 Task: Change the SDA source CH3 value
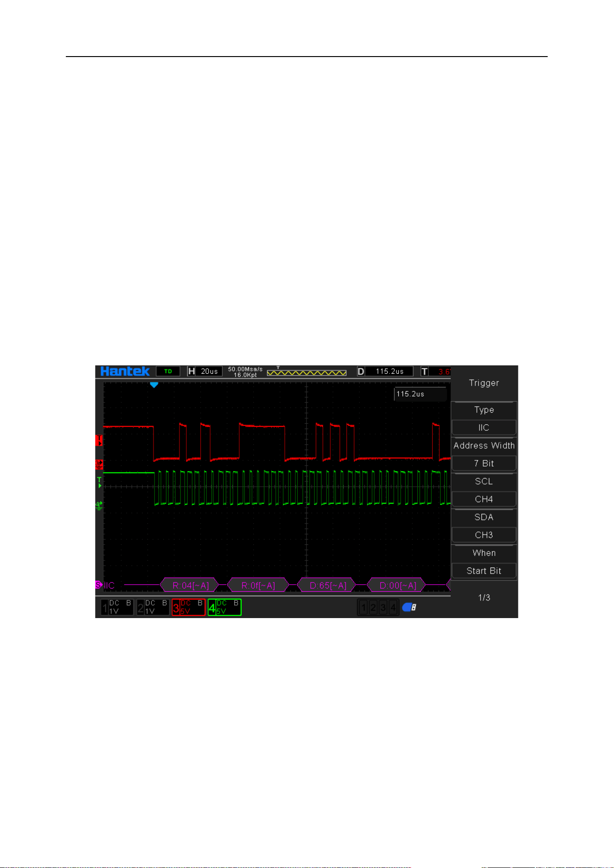tap(484, 535)
